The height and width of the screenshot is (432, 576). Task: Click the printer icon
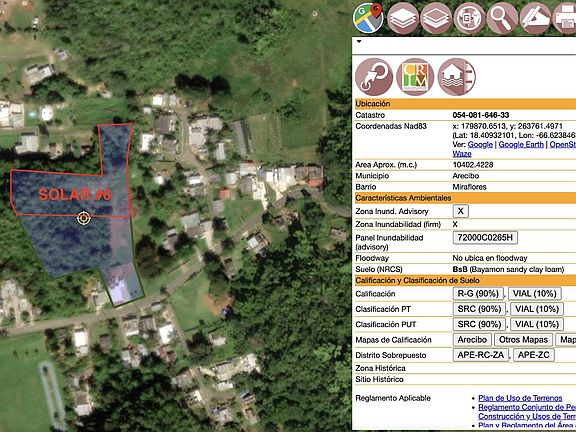pyautogui.click(x=565, y=18)
